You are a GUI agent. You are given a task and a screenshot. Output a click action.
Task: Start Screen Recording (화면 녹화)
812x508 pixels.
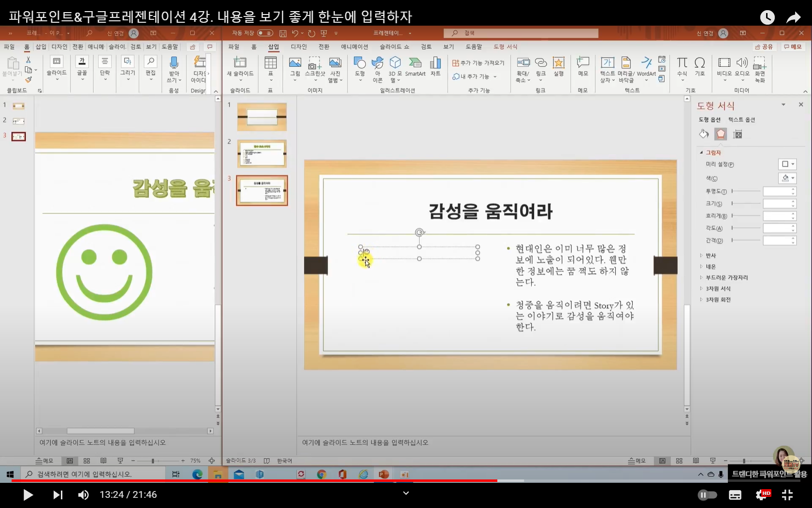click(x=760, y=69)
